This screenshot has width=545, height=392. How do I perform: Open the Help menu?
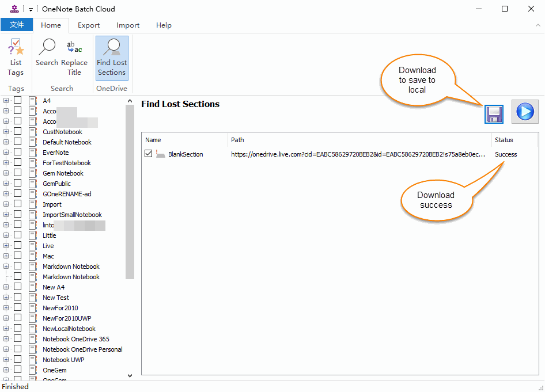tap(164, 25)
